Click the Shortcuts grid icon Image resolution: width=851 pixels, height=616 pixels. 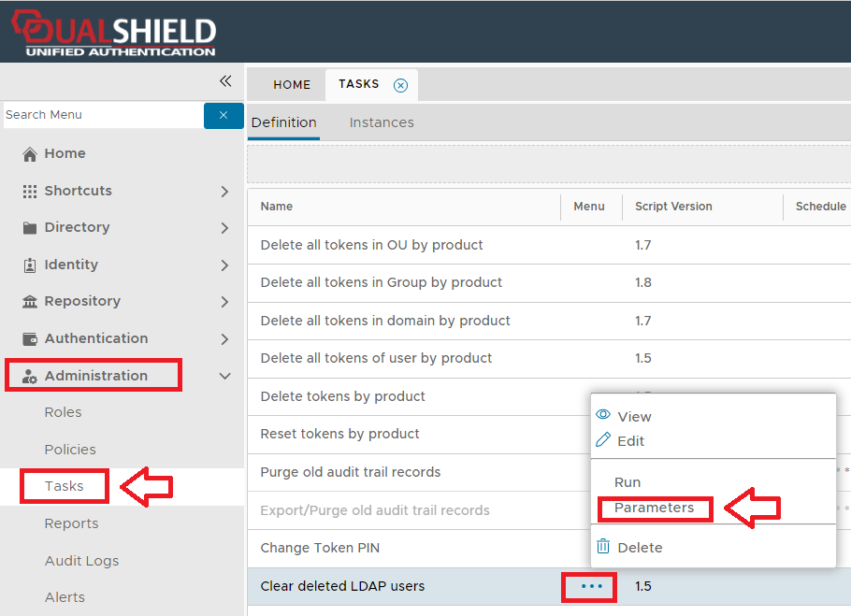pos(30,191)
